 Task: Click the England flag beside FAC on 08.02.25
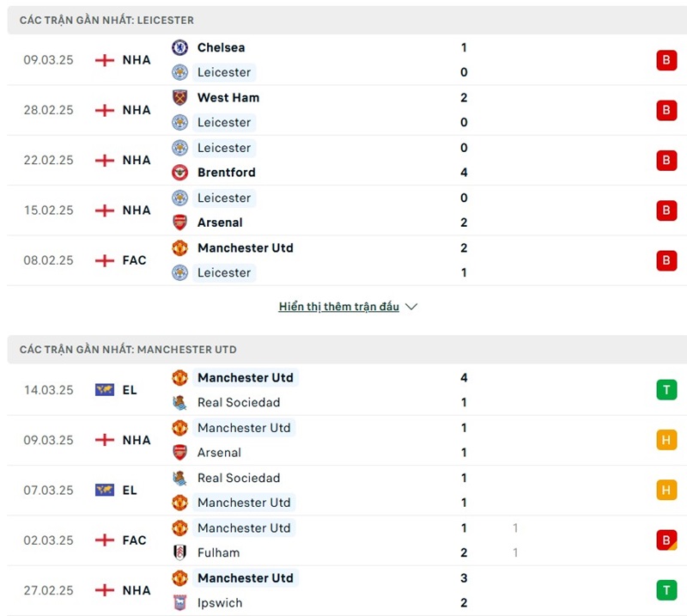[x=105, y=260]
